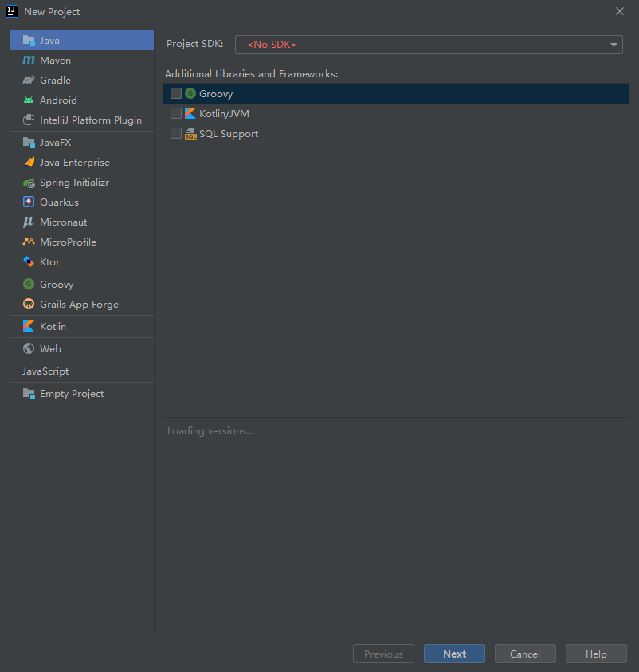This screenshot has width=639, height=672.
Task: Close the New Project dialog
Action: point(620,11)
